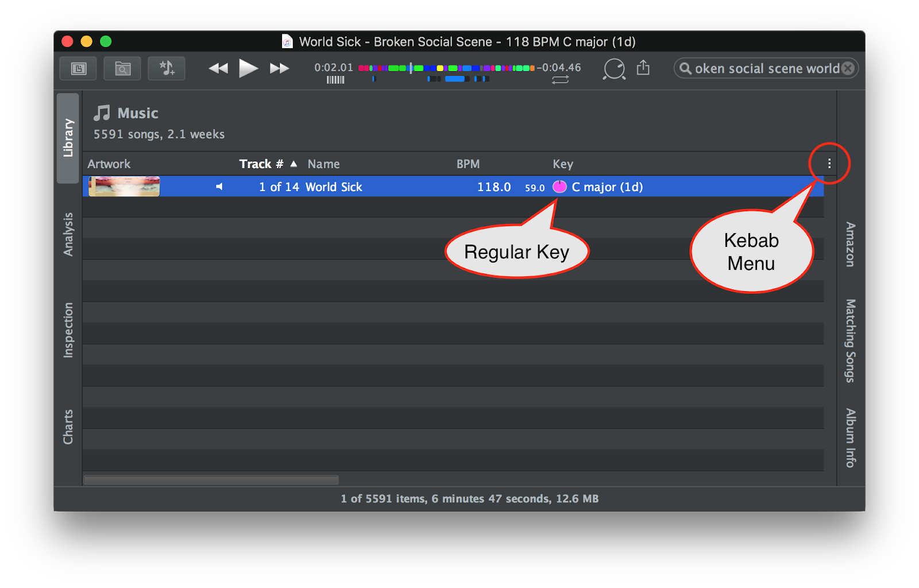Screen dimensions: 919x588
Task: Open the kebab column menu
Action: pos(829,164)
